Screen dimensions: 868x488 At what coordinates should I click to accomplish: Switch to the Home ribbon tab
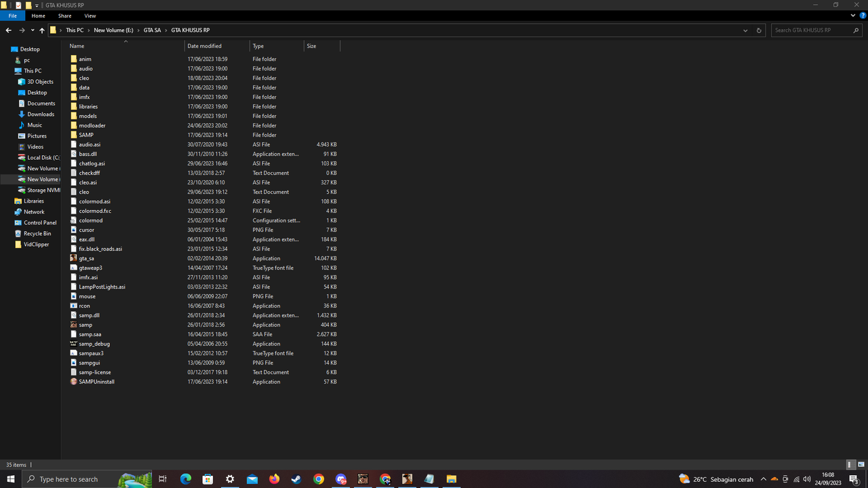coord(39,16)
